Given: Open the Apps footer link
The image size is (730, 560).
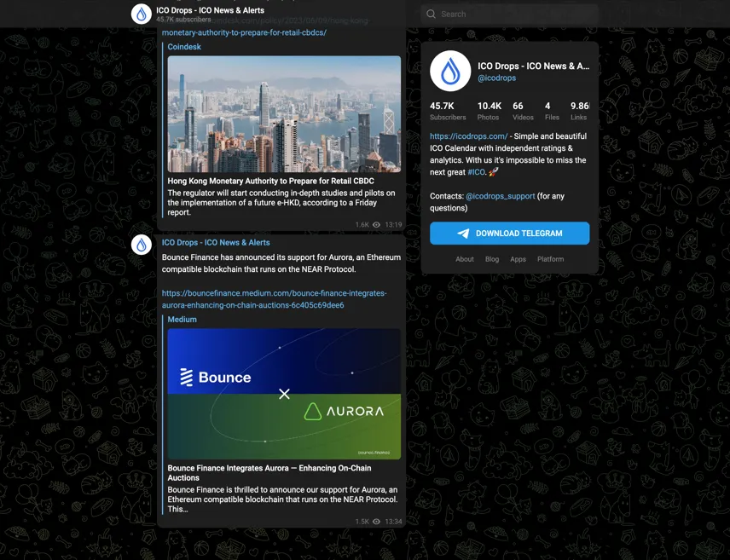Looking at the screenshot, I should point(518,259).
